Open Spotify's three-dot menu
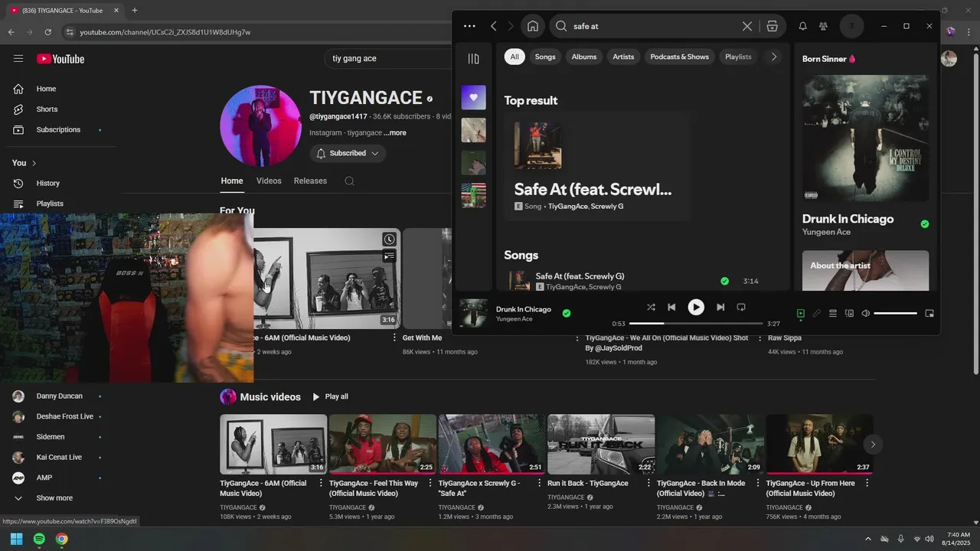This screenshot has height=551, width=980. [469, 26]
